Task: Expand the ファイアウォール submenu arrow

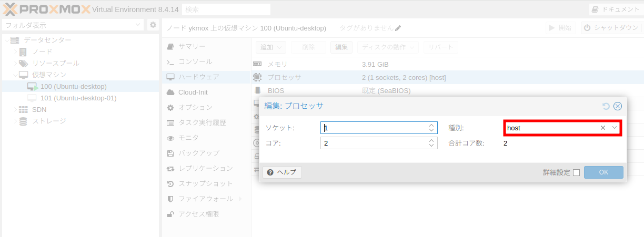Action: [x=240, y=199]
